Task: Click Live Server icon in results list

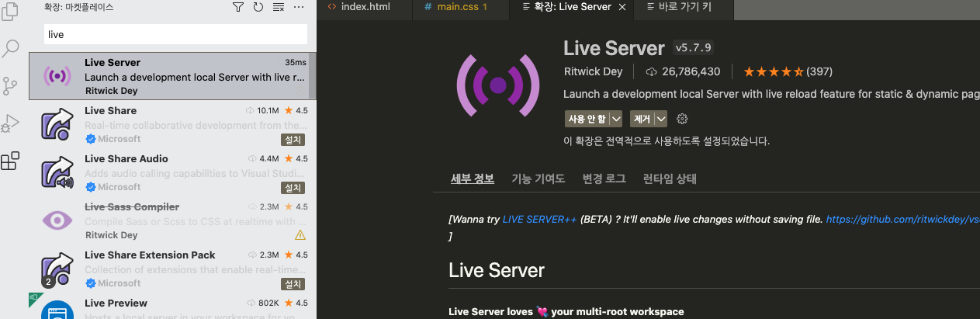Action: [x=57, y=76]
